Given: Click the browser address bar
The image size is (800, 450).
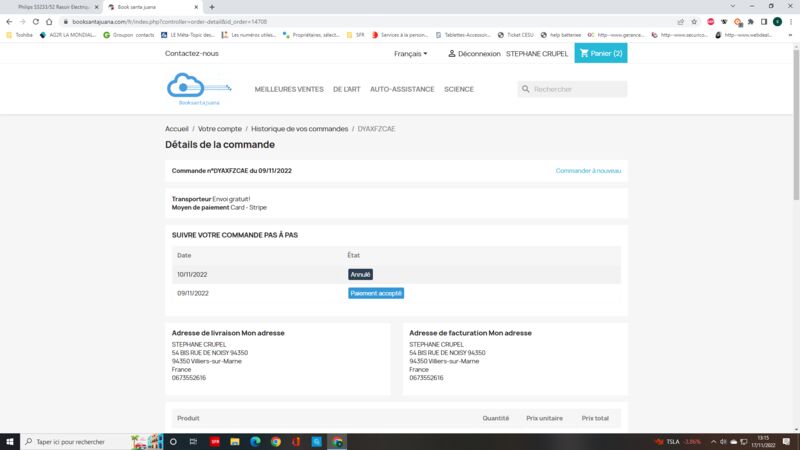Looking at the screenshot, I should pyautogui.click(x=367, y=22).
